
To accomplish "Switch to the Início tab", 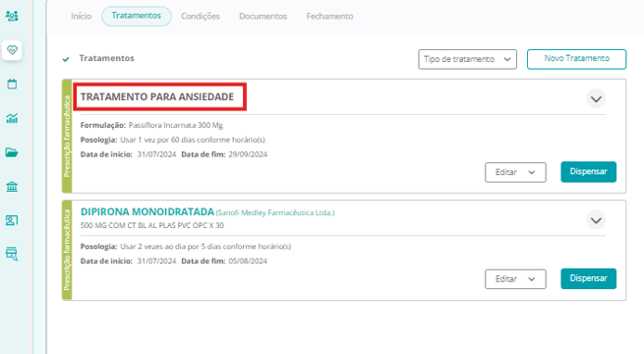I will pyautogui.click(x=81, y=16).
